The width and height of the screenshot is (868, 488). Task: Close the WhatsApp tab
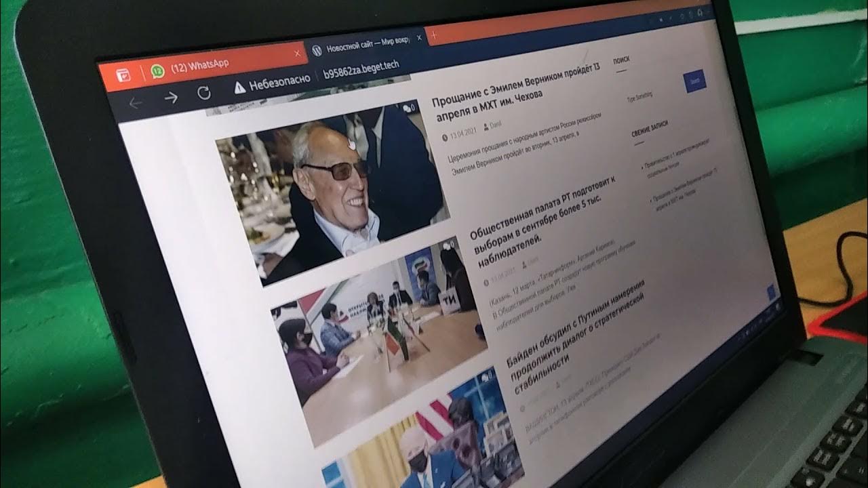(x=297, y=53)
